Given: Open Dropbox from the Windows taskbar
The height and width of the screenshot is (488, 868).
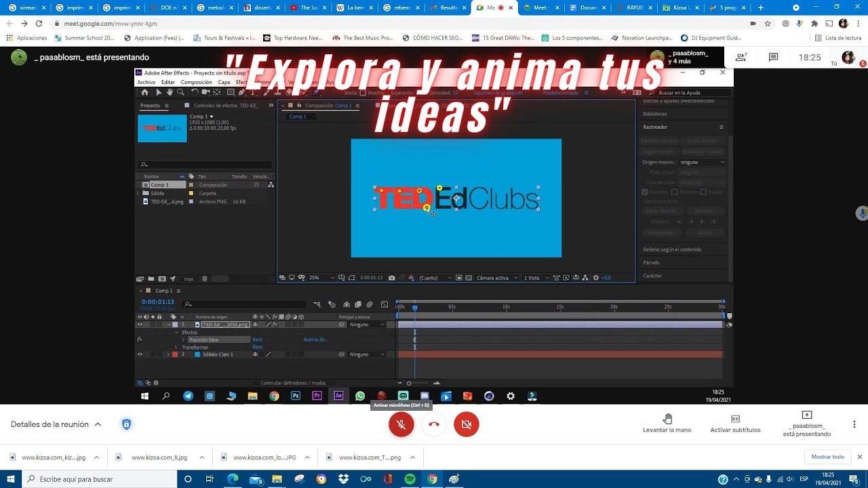Looking at the screenshot, I should [x=343, y=479].
